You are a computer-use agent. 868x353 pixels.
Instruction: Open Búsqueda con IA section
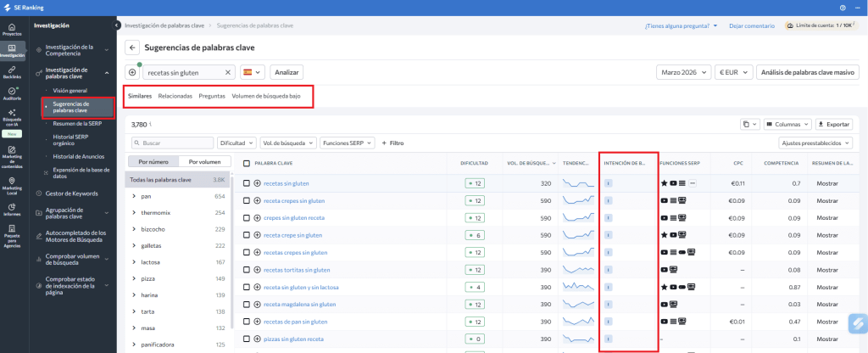point(12,119)
